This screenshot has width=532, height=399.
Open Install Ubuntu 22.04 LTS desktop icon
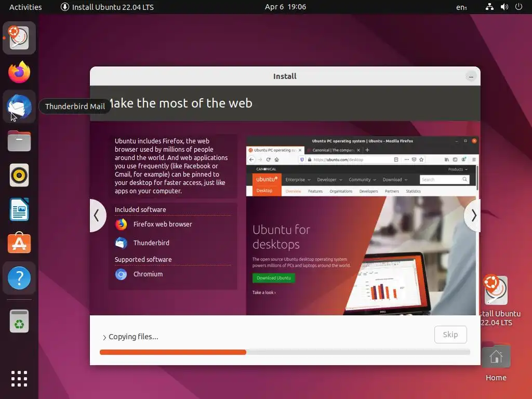496,301
